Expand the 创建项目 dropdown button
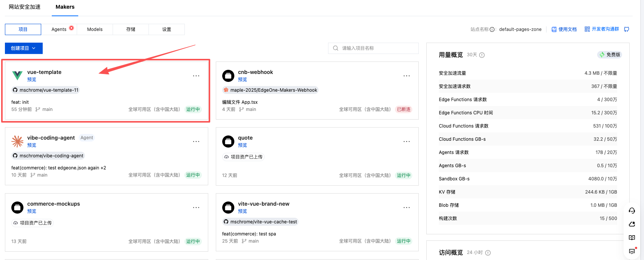Viewport: 644px width, 260px height. (24, 48)
